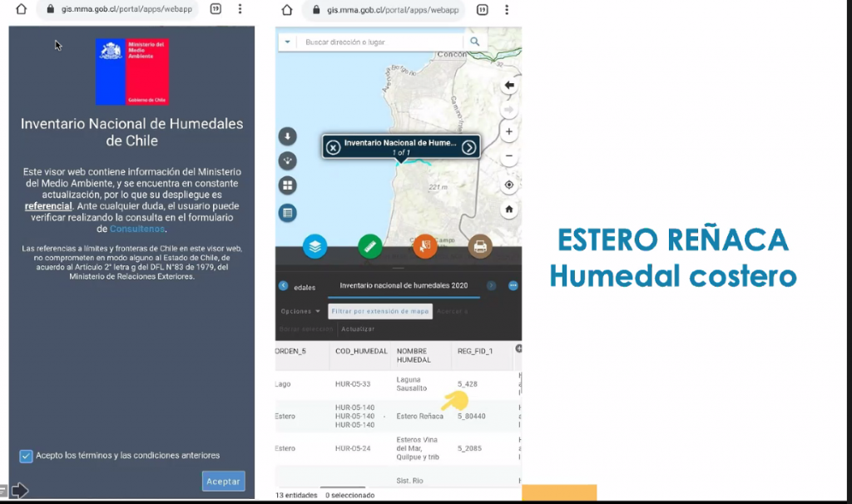
Task: Click NOMBRE HUMEDAL column header
Action: tap(414, 356)
